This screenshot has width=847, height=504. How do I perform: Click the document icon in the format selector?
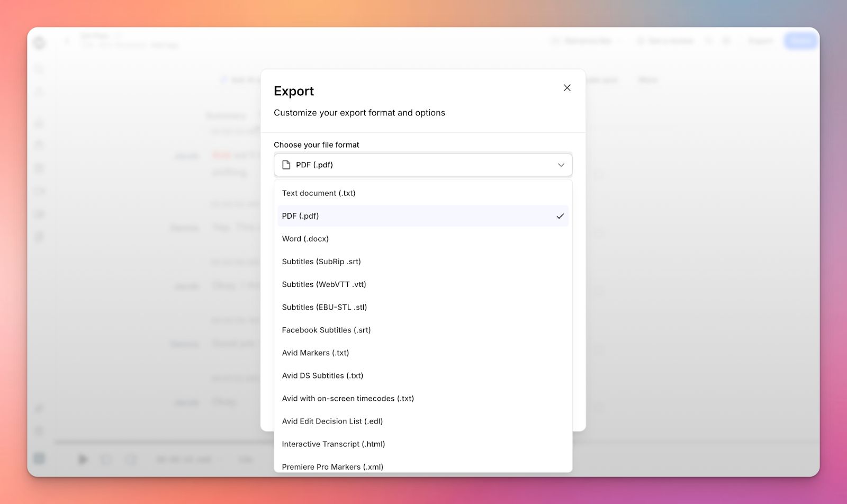286,165
